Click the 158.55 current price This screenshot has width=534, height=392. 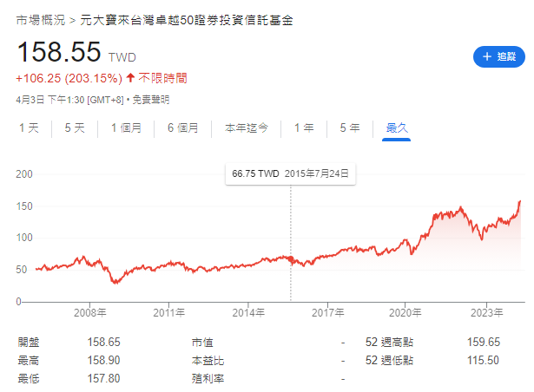[59, 52]
